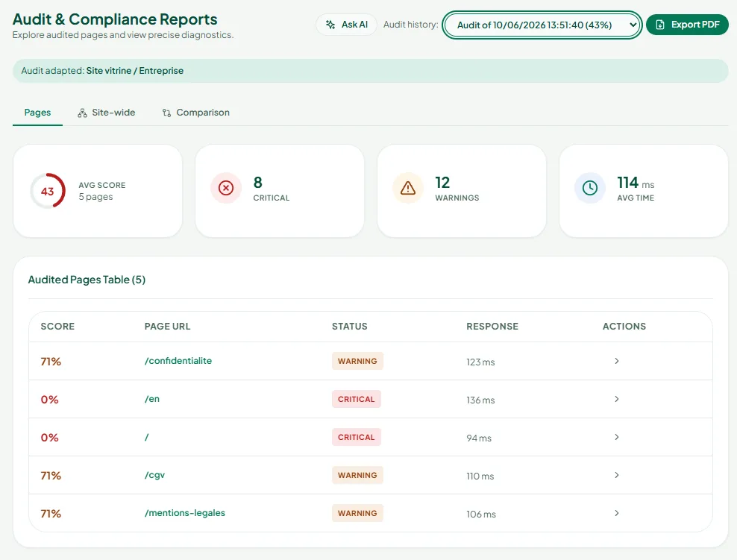The height and width of the screenshot is (560, 737).
Task: Click the warning triangle icon
Action: pyautogui.click(x=408, y=188)
